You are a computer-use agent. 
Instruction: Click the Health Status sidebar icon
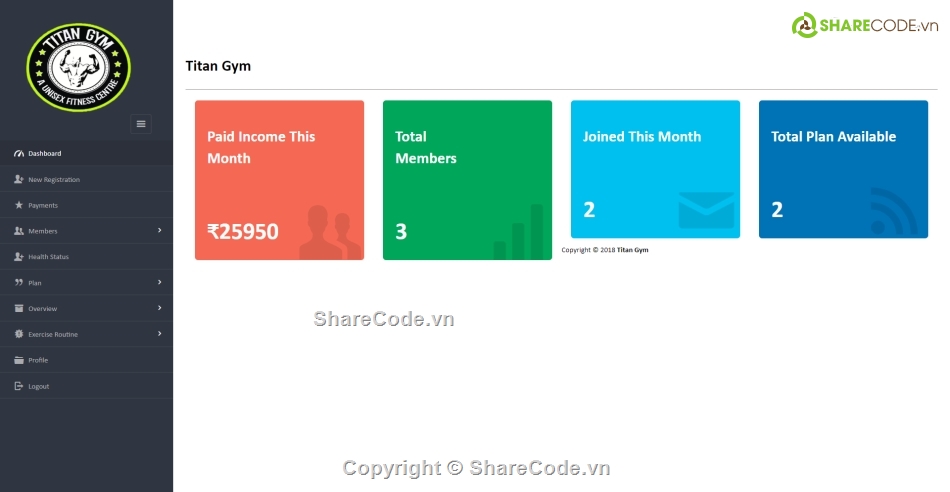tap(19, 257)
